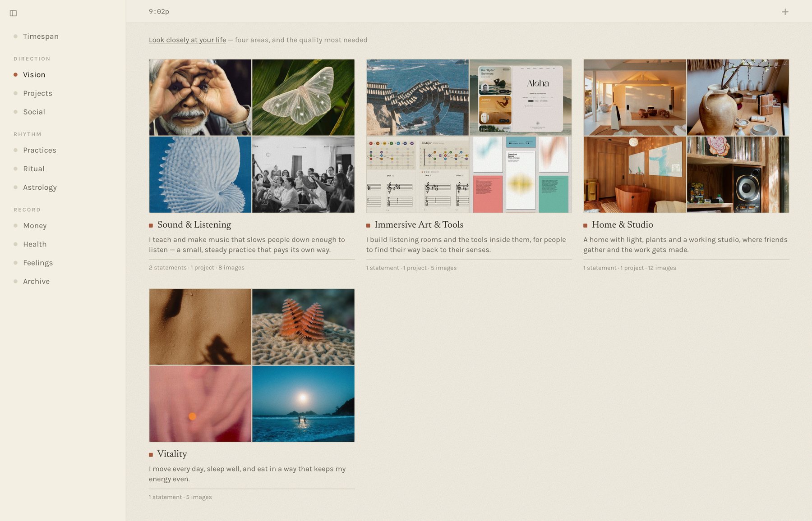This screenshot has width=812, height=521.
Task: Click the white moth on leaf image
Action: 303,97
